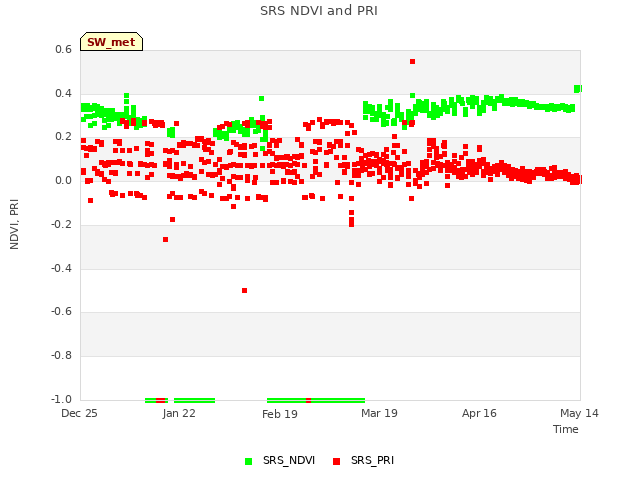This screenshot has width=640, height=480.
Task: Select the red PRI point near -0.27
Action: tap(165, 240)
